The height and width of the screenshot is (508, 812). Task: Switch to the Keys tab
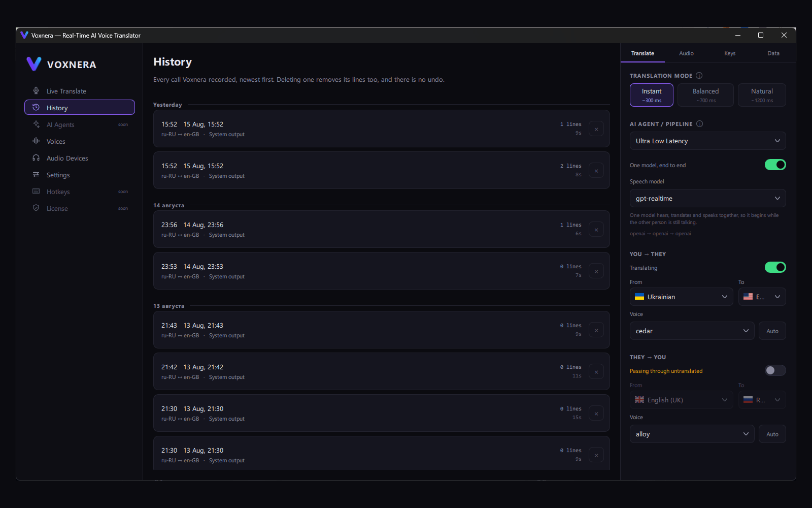(x=730, y=53)
